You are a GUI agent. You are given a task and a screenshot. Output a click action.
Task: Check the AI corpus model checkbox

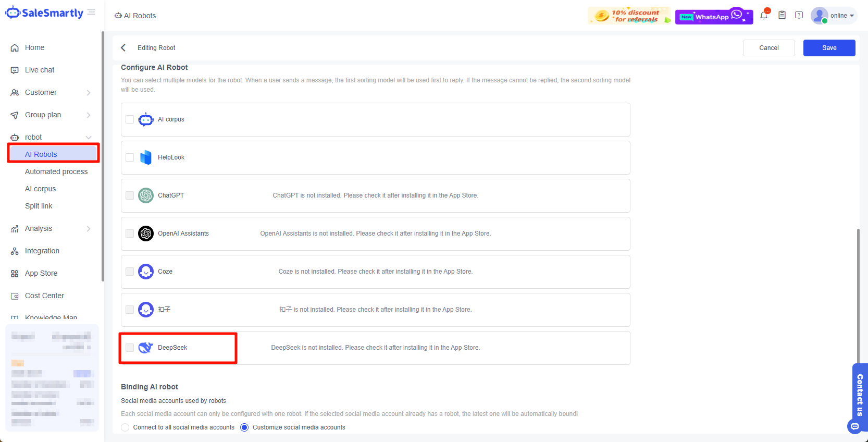point(130,119)
